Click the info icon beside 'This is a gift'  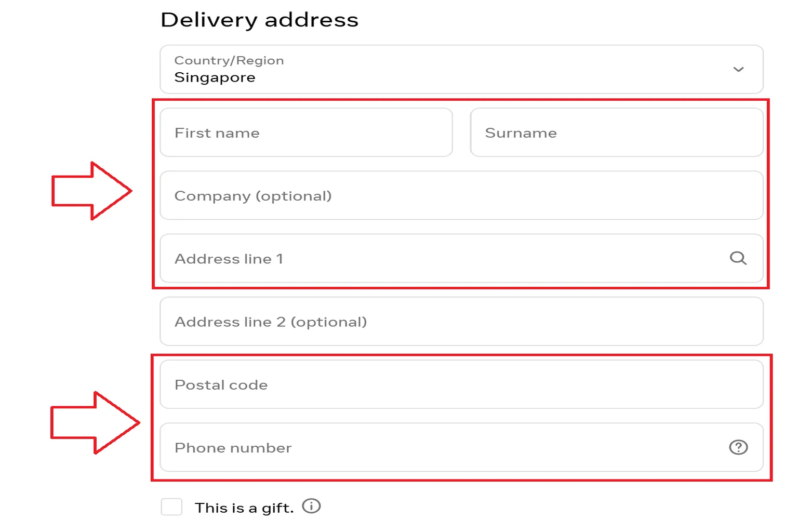tap(311, 507)
